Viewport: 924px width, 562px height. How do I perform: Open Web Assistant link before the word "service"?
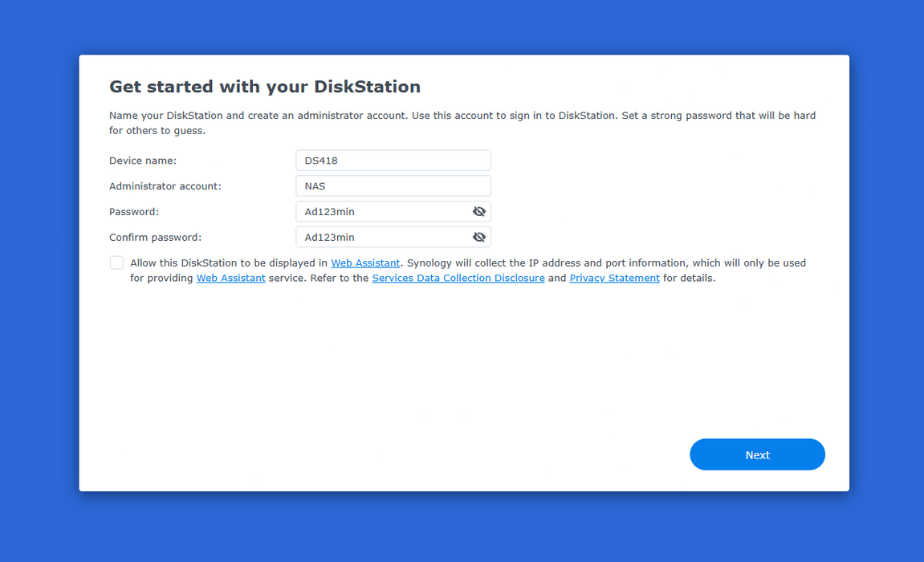pyautogui.click(x=230, y=279)
